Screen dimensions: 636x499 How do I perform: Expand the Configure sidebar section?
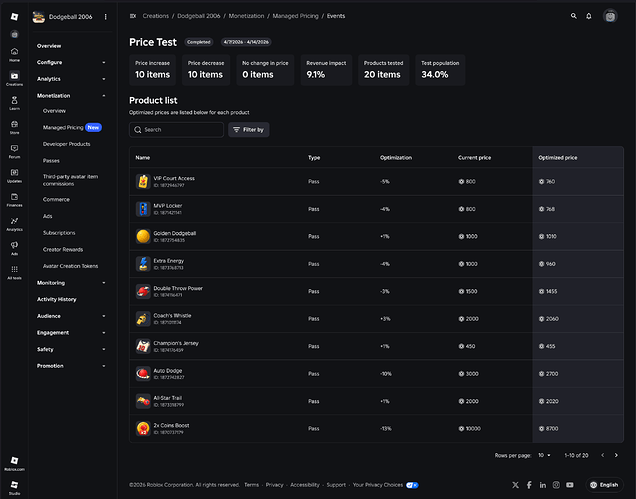(71, 62)
